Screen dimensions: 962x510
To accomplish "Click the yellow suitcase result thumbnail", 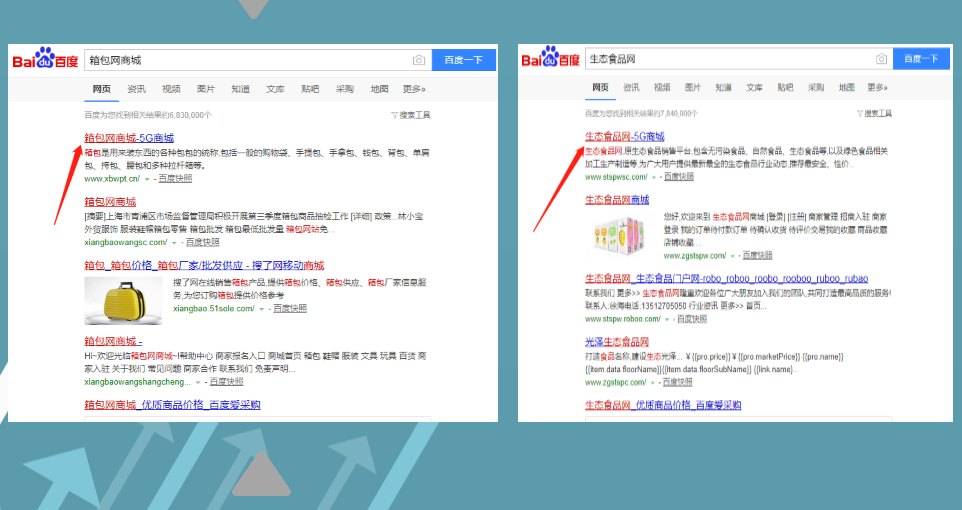I will click(x=123, y=301).
